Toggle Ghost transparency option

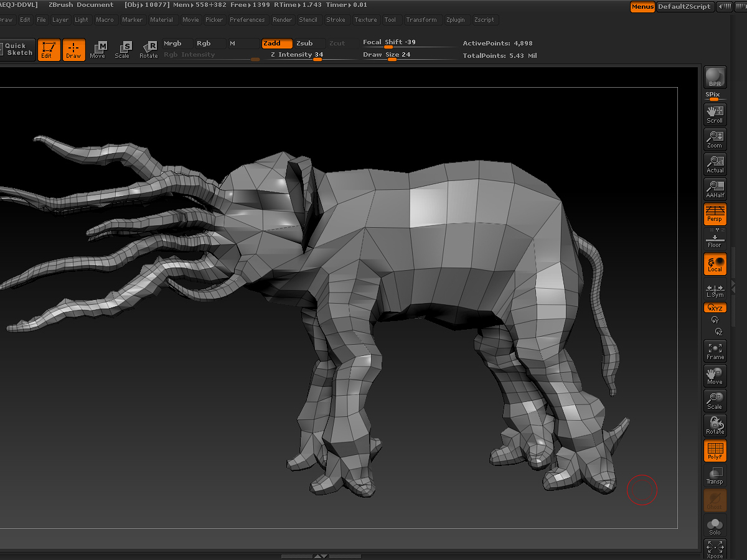(715, 500)
